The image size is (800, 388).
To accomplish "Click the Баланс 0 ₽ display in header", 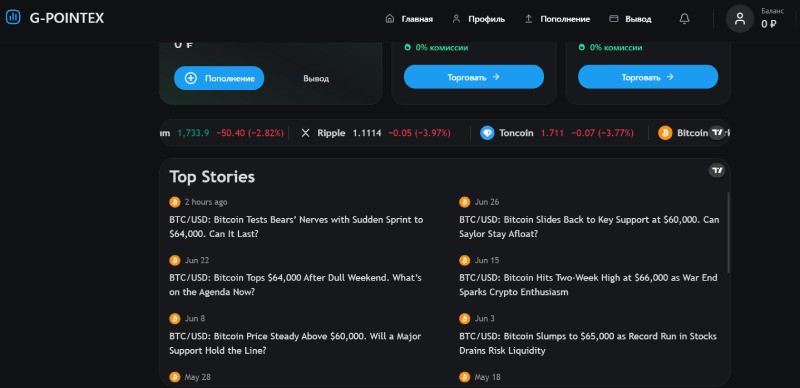I will point(772,19).
